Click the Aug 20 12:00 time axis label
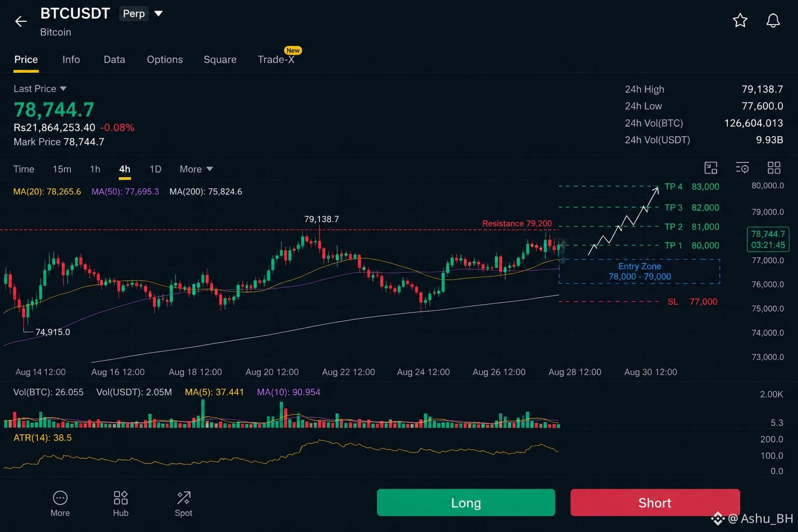Viewport: 798px width, 532px height. pos(272,372)
